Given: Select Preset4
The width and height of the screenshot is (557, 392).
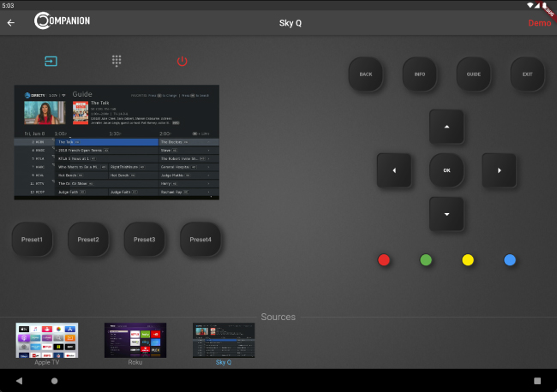Looking at the screenshot, I should coord(201,240).
